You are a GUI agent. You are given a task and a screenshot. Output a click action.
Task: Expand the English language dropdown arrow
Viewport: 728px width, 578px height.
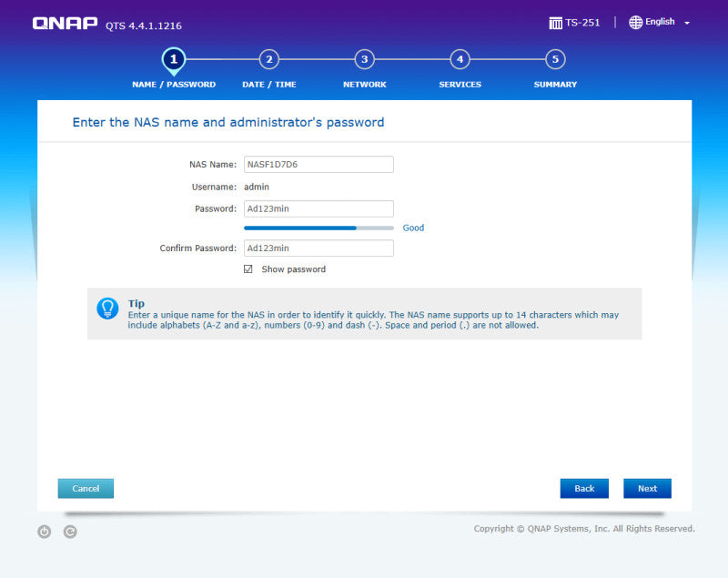[x=687, y=23]
